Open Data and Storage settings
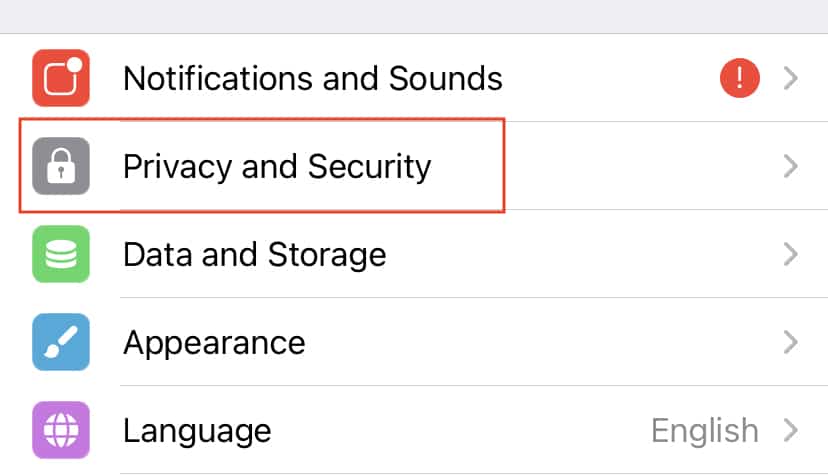This screenshot has width=828, height=475. tap(414, 254)
